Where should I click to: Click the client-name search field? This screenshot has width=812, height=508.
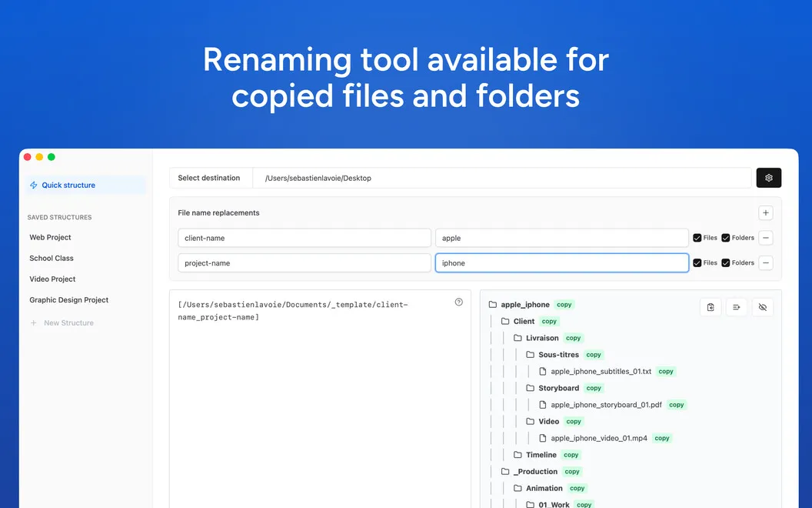pyautogui.click(x=304, y=238)
